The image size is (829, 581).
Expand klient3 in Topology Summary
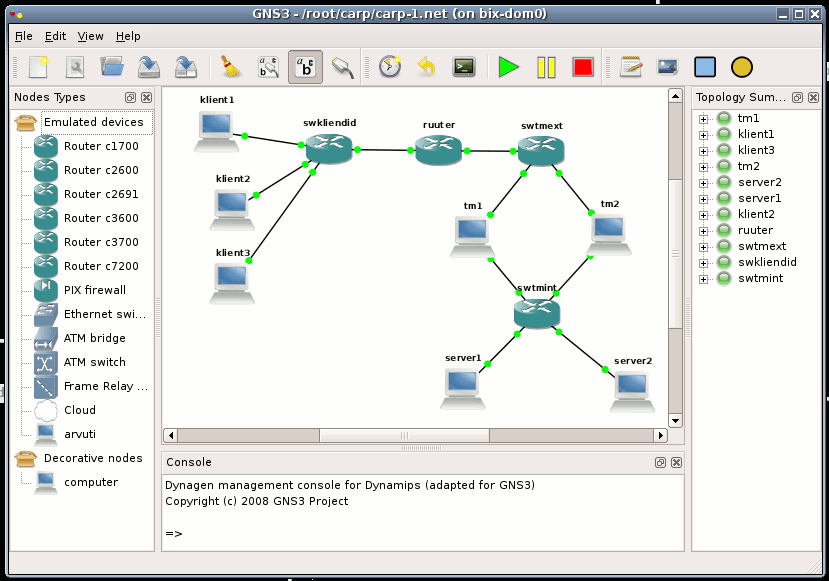pos(703,151)
